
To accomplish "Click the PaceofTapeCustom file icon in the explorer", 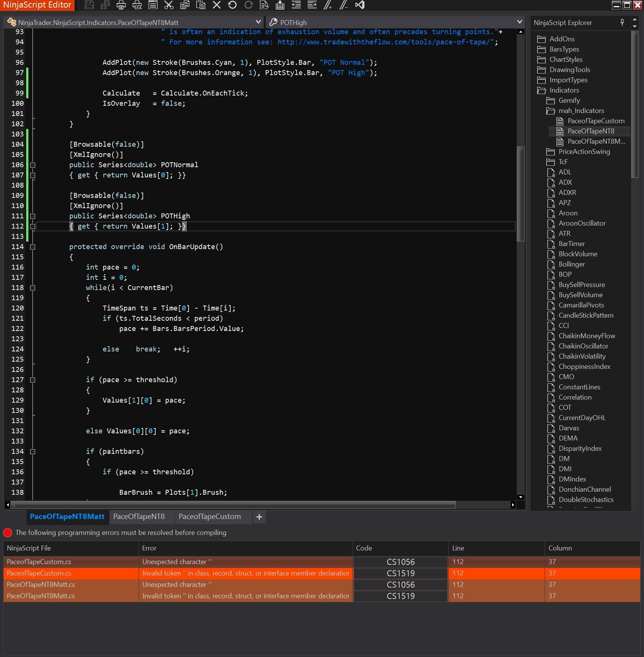I will pos(560,121).
